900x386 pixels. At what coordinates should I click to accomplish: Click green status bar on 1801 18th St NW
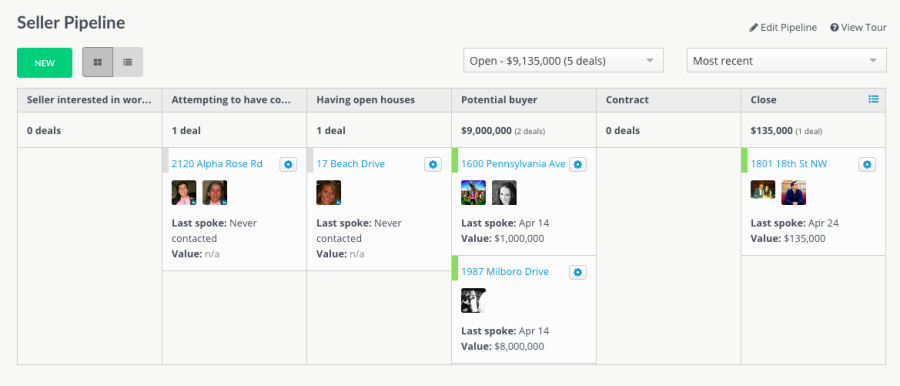coord(744,160)
